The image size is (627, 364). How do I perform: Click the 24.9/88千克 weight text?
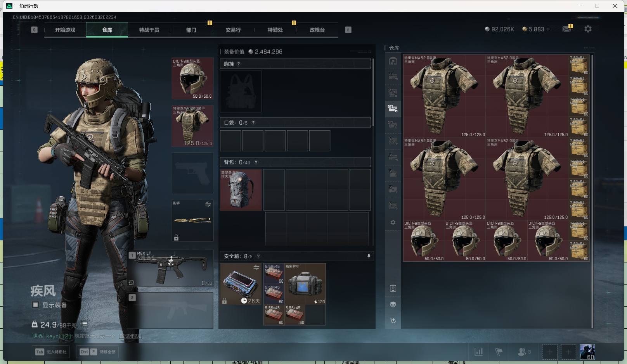(x=58, y=325)
